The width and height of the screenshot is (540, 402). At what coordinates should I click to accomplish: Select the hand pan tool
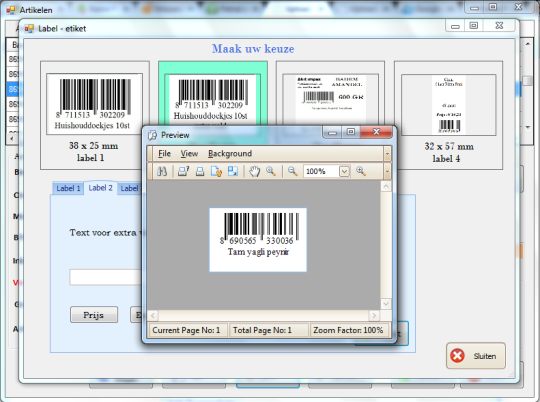[254, 171]
